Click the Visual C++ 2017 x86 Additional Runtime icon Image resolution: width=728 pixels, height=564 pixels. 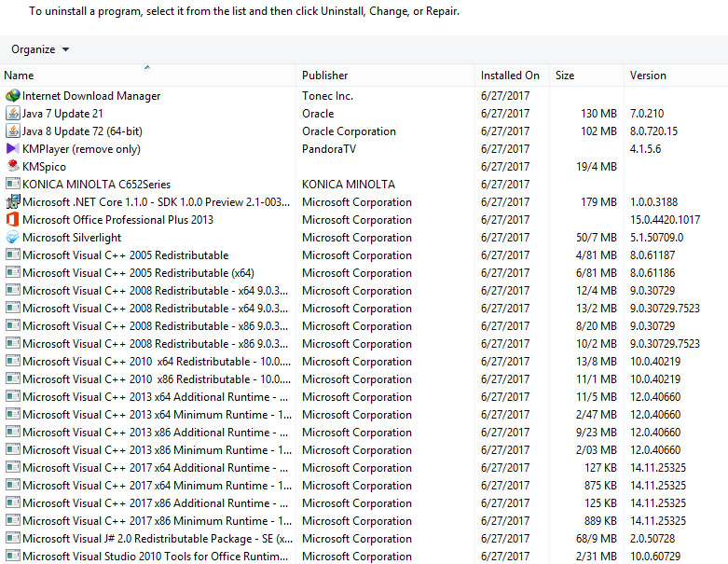pos(12,502)
